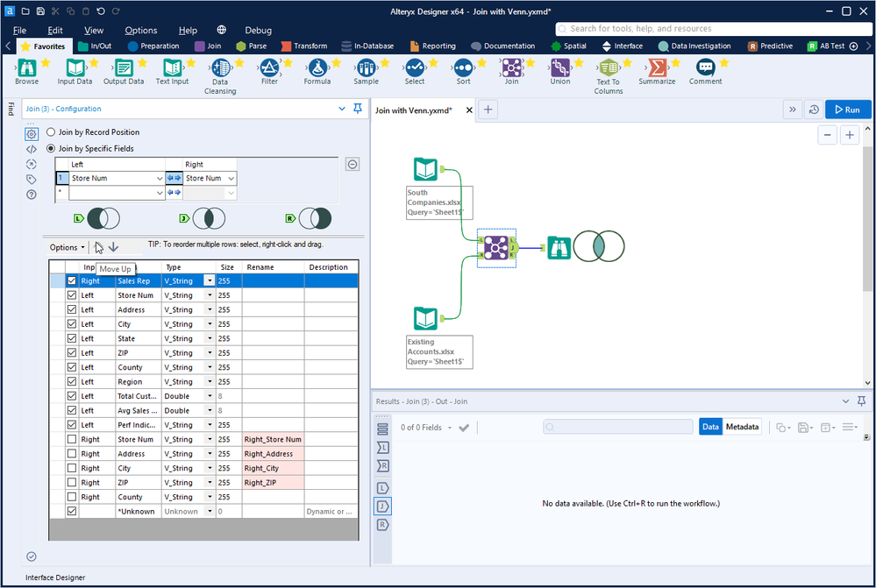
Task: Select the Sample tool icon
Action: click(x=366, y=68)
